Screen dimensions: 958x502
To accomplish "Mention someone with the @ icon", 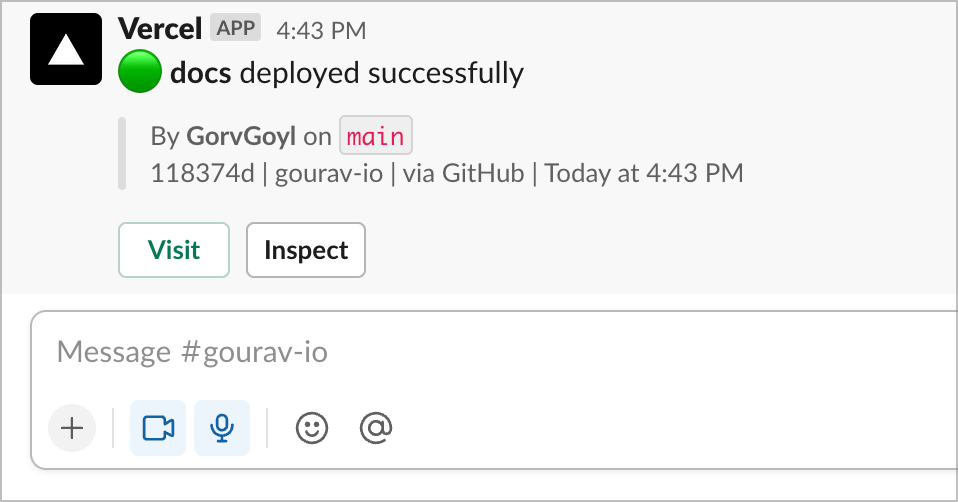I will coord(376,428).
